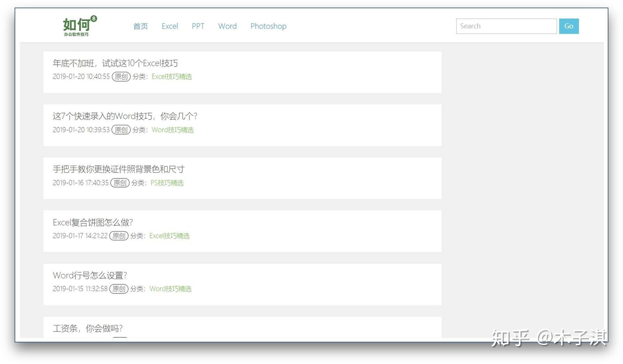Click Word技巧精选 category under second article

click(x=172, y=130)
